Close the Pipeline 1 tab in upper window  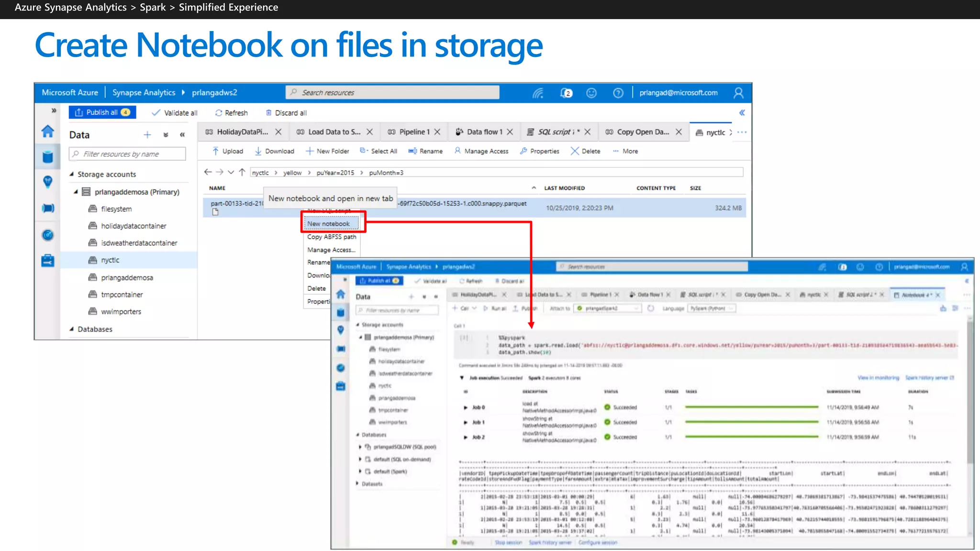(437, 132)
